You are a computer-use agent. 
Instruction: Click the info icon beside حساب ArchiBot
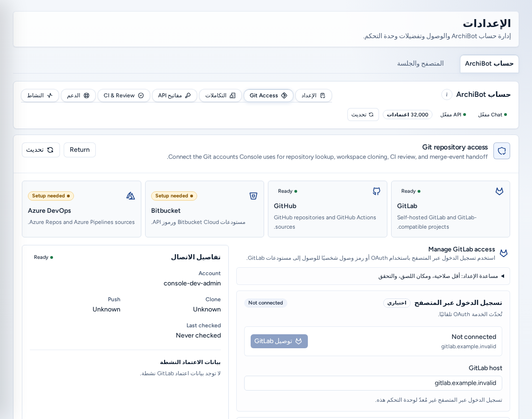(446, 95)
